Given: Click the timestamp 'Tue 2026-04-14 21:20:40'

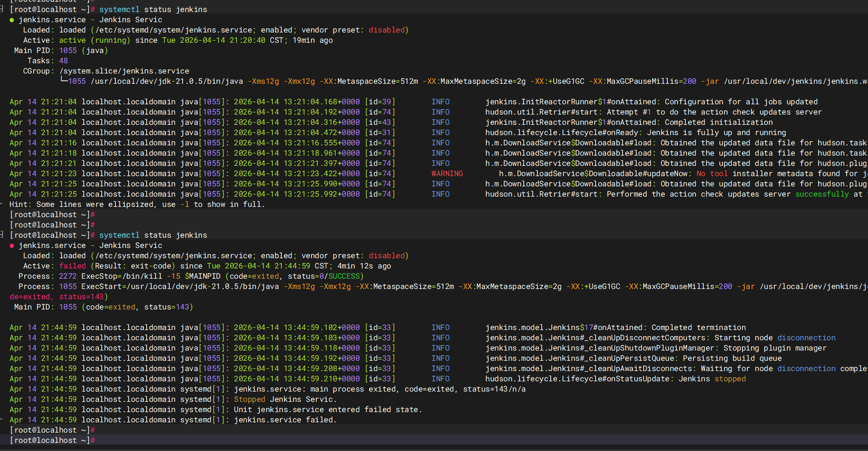Looking at the screenshot, I should pyautogui.click(x=214, y=40).
